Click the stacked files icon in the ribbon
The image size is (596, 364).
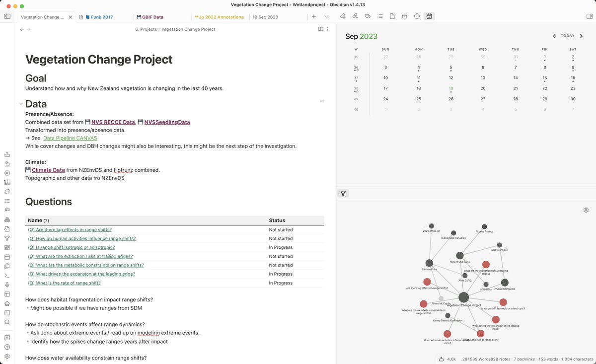(x=7, y=266)
